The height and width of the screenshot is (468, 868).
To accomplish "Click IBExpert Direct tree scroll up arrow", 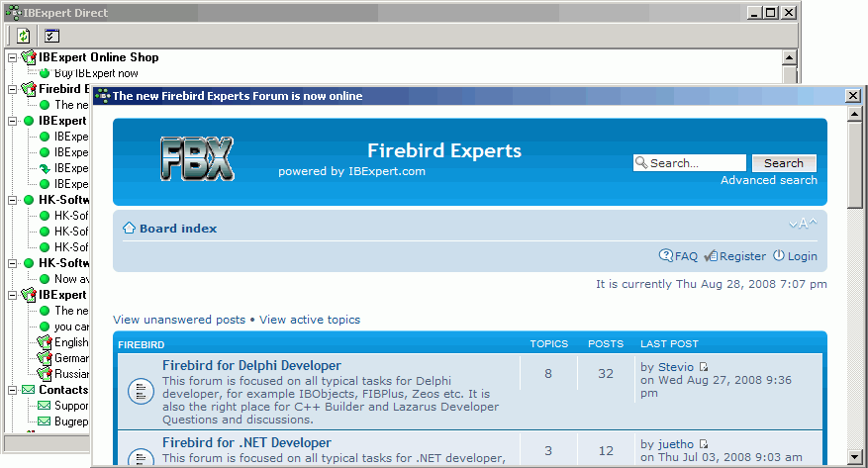I will (x=790, y=57).
